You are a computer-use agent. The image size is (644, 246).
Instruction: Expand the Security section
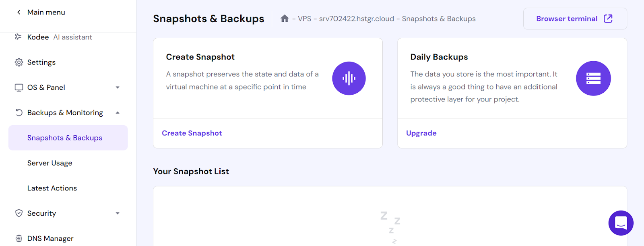[x=118, y=213]
